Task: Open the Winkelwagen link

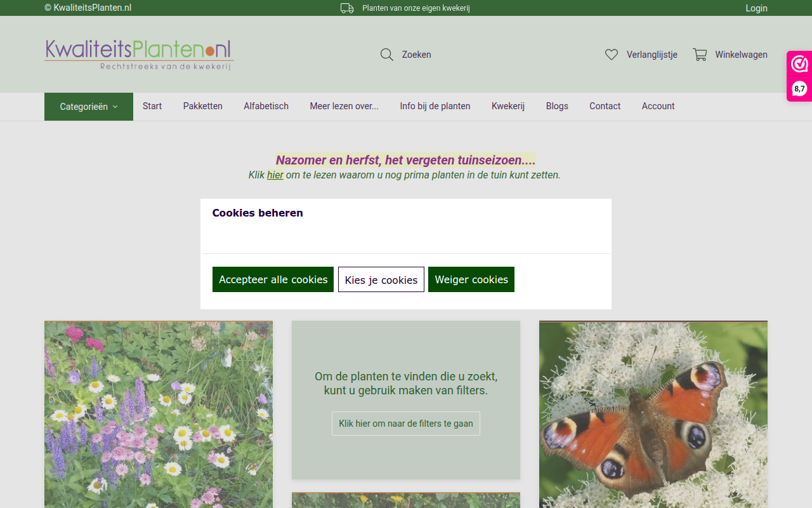Action: [x=741, y=55]
